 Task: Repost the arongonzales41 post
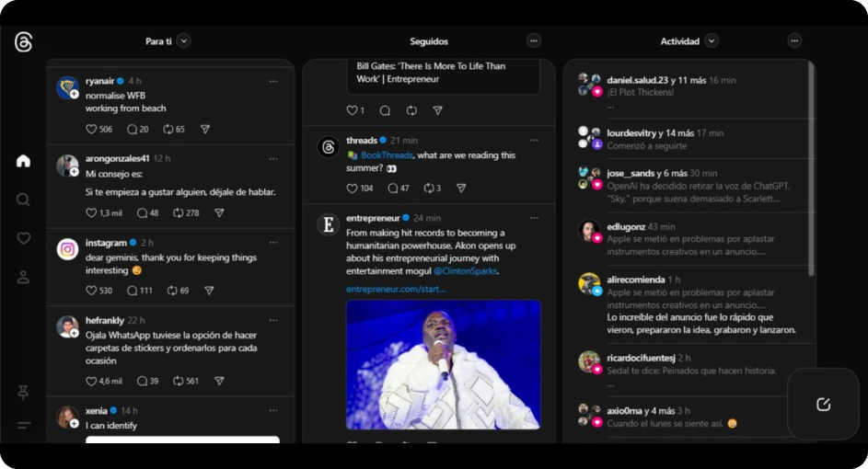179,213
